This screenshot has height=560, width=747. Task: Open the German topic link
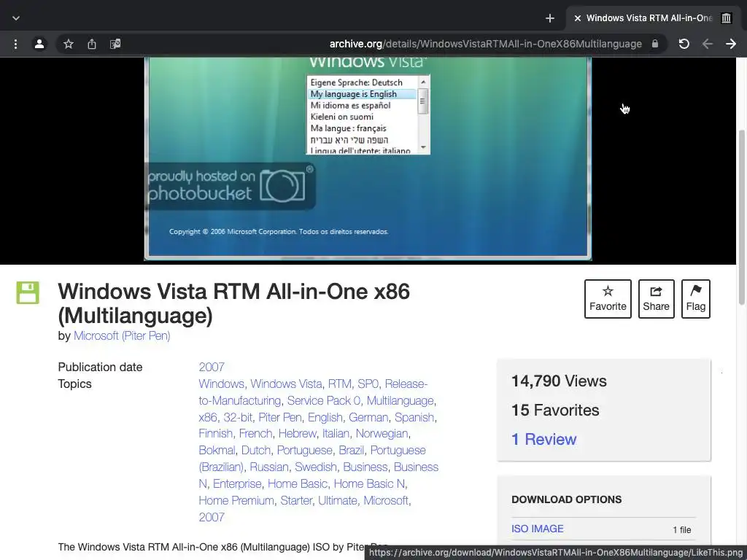[x=368, y=417]
